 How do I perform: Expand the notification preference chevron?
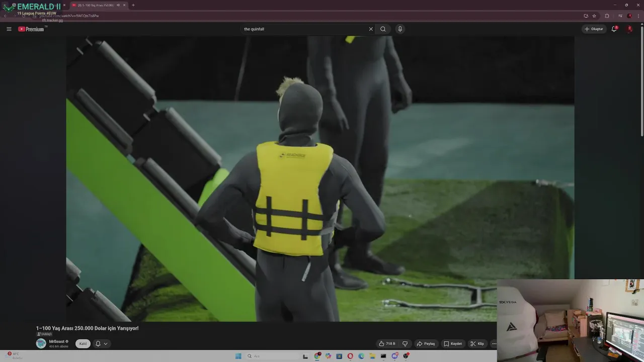106,344
